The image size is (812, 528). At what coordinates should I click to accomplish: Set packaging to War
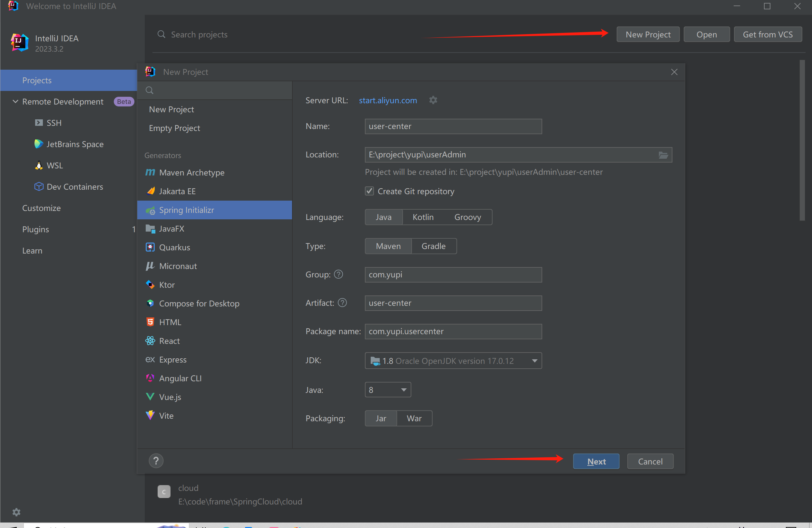click(414, 418)
